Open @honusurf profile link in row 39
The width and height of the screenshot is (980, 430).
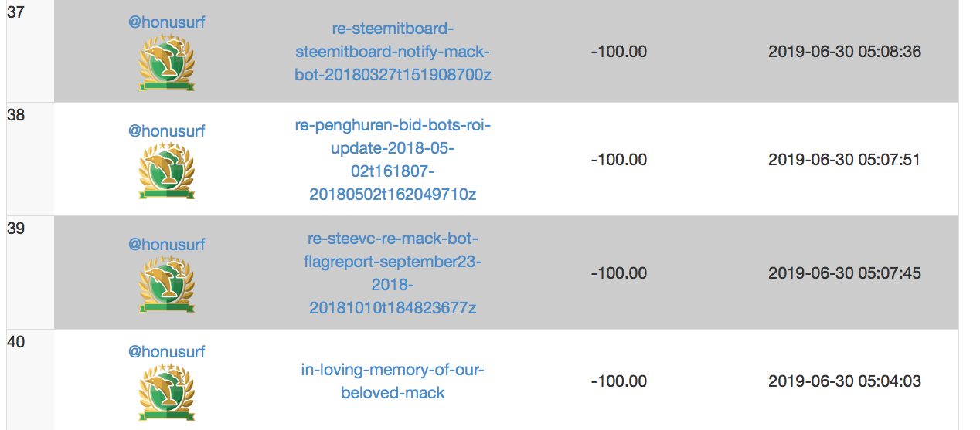[166, 244]
